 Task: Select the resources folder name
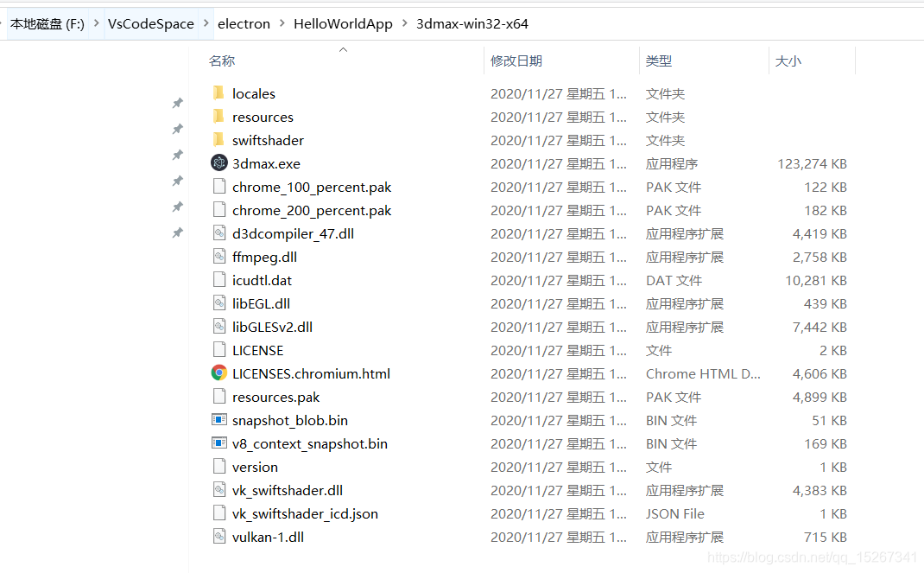point(263,118)
